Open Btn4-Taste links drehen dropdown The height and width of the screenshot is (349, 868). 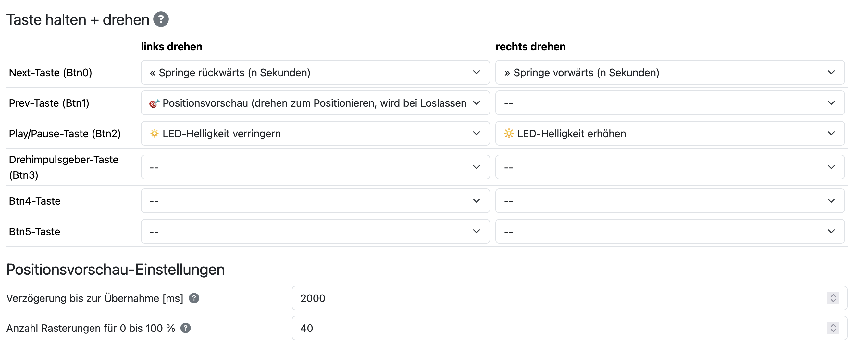click(x=315, y=201)
